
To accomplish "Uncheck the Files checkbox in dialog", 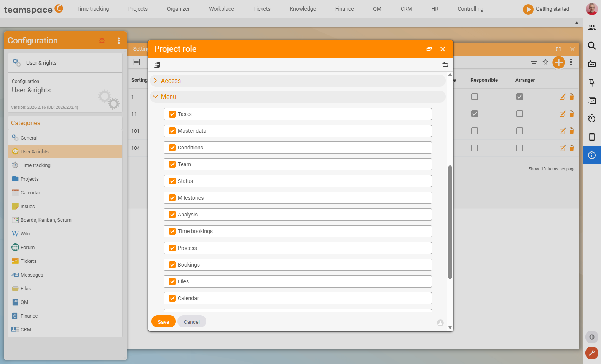I will pos(172,281).
